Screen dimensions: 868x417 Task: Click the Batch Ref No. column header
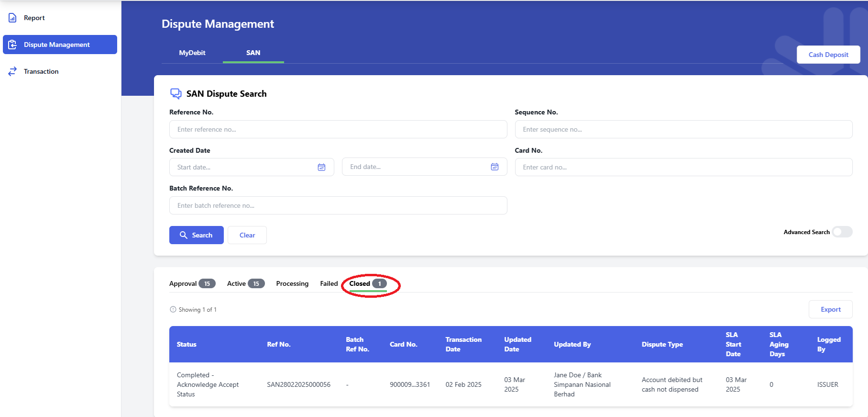(x=358, y=344)
